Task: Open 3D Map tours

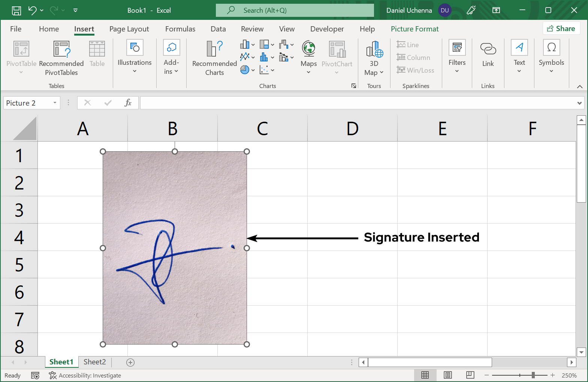Action: pos(374,58)
